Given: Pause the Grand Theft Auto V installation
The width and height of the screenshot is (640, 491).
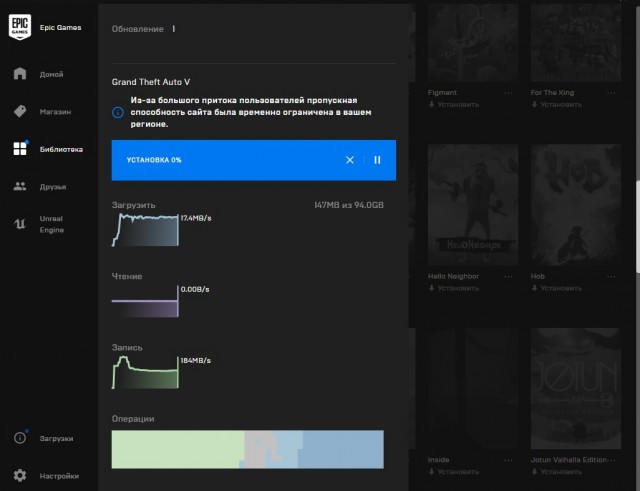Looking at the screenshot, I should pyautogui.click(x=377, y=160).
